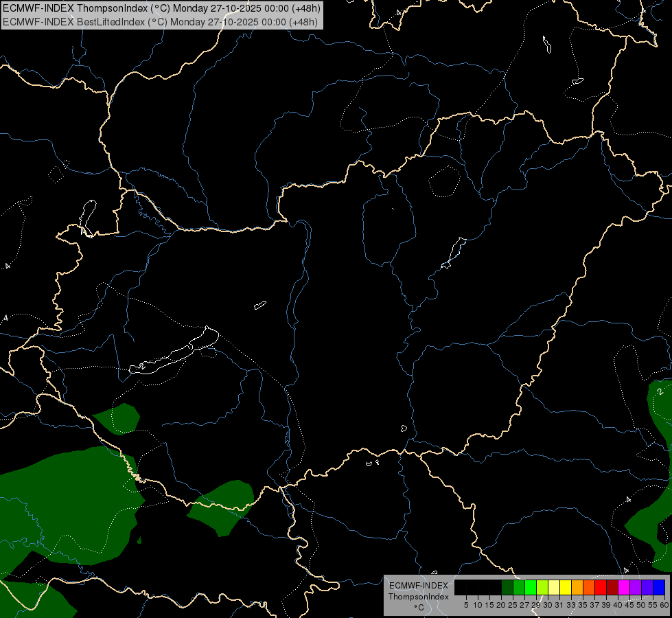Click the 'ThompsonIndex' label in the legend box
The width and height of the screenshot is (672, 618).
419,597
